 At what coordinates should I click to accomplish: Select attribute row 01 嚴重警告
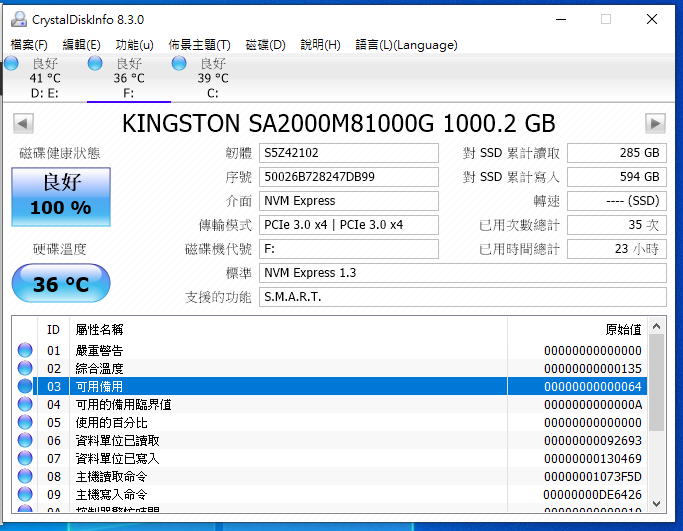tap(330, 351)
